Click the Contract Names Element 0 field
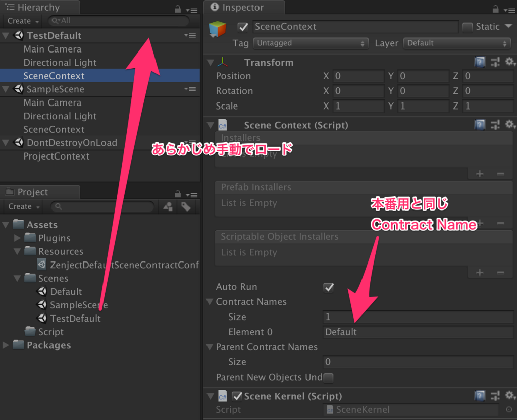Viewport: 517px width, 420px height. 418,332
